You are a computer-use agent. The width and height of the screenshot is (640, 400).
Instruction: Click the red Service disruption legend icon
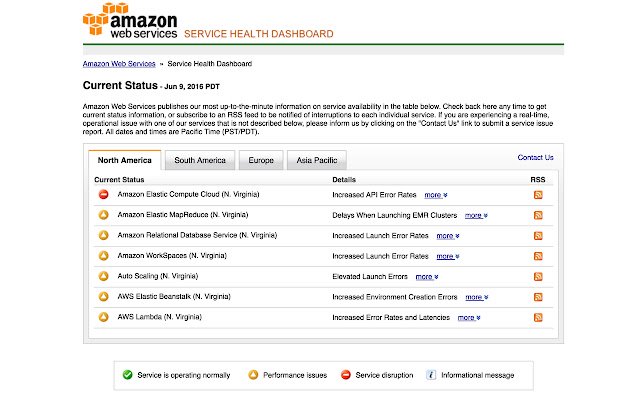(x=346, y=375)
